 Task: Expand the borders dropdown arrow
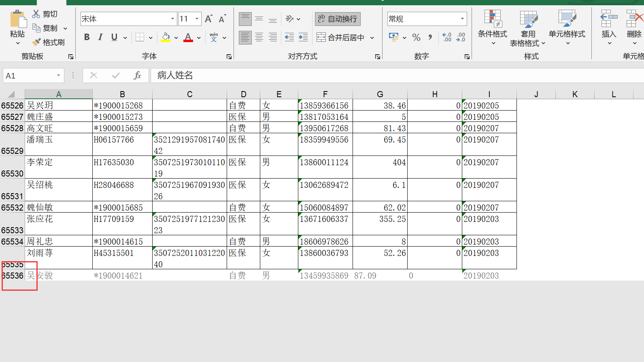[x=151, y=38]
